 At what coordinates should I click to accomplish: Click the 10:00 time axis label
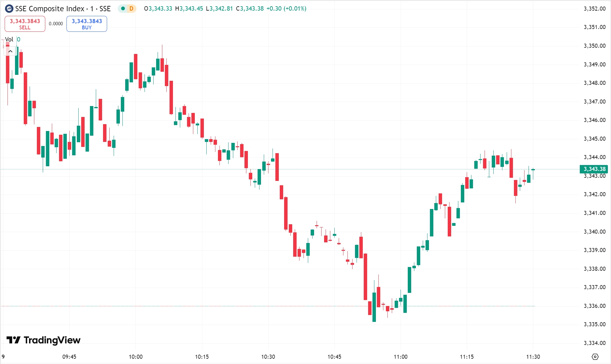coord(136,357)
